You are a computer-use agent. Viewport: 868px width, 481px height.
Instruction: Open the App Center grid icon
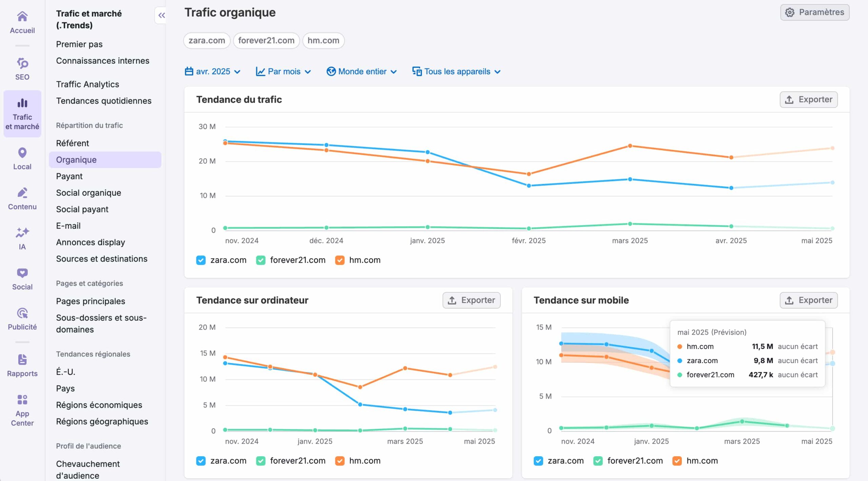click(x=22, y=400)
